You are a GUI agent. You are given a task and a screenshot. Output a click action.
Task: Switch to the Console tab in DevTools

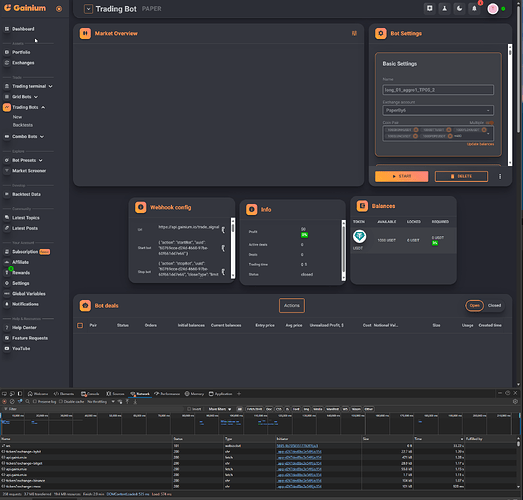tap(90, 394)
